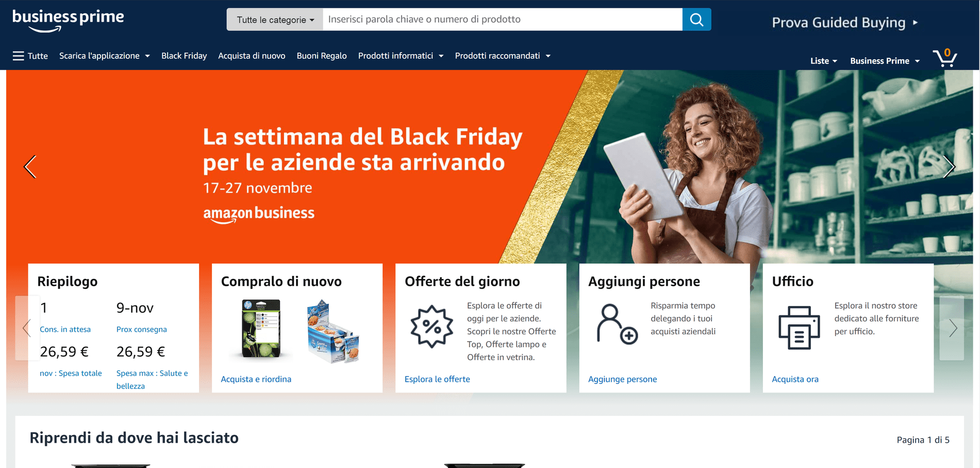Click the magnifying glass search button

(696, 20)
